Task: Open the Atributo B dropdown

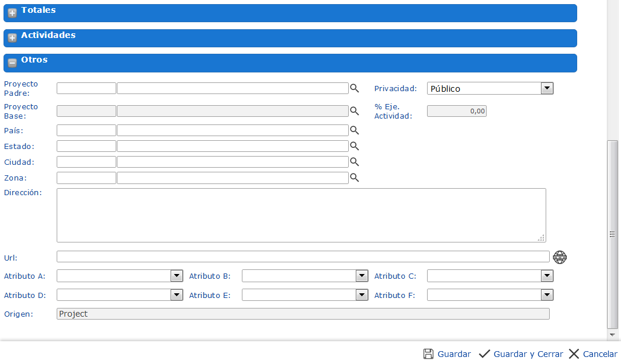Action: point(362,276)
